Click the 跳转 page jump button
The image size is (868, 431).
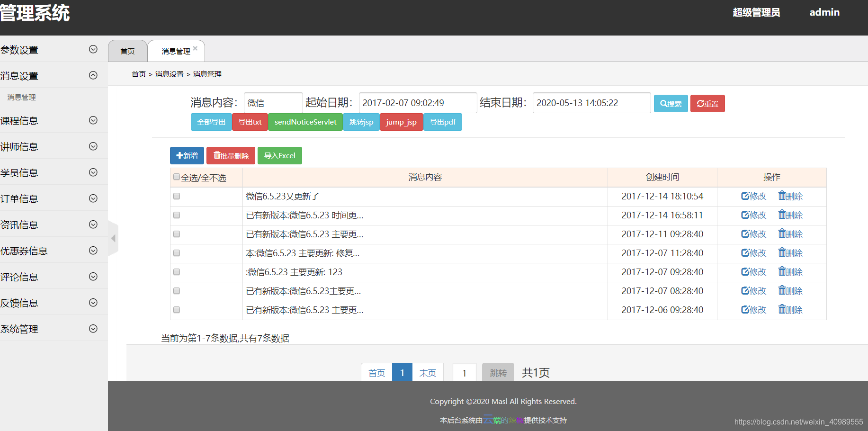498,373
